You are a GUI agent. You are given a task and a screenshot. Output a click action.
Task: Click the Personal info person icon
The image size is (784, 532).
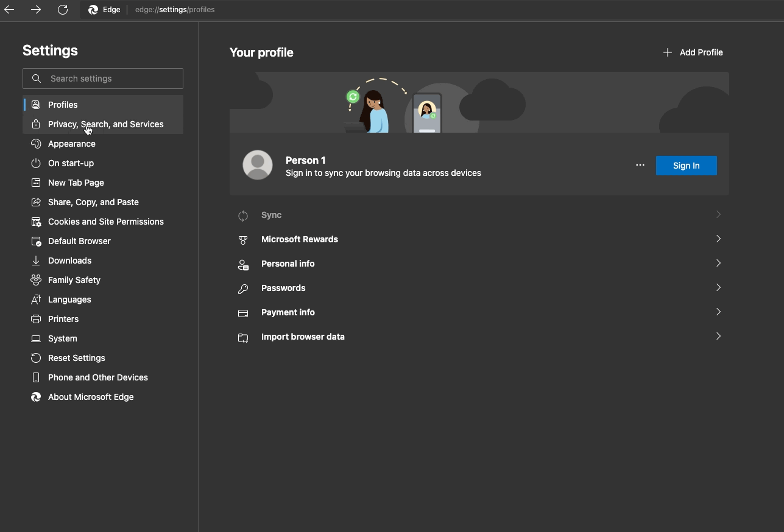click(x=243, y=264)
